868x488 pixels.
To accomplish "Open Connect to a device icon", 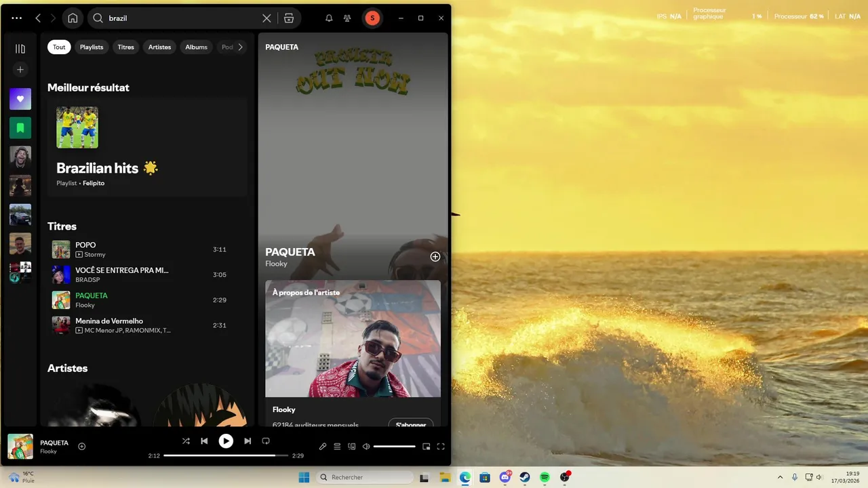I will [351, 446].
